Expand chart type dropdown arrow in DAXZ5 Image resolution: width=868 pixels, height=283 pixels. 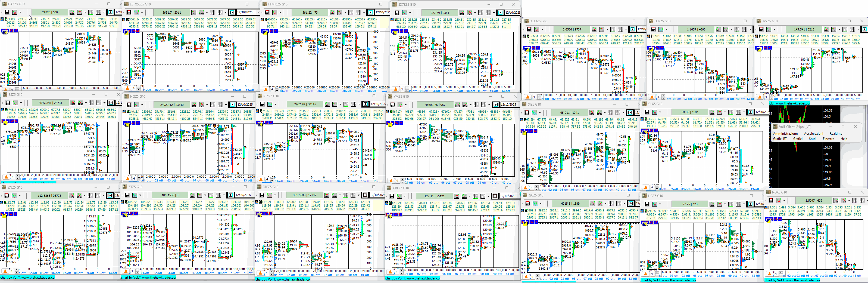coord(20,13)
